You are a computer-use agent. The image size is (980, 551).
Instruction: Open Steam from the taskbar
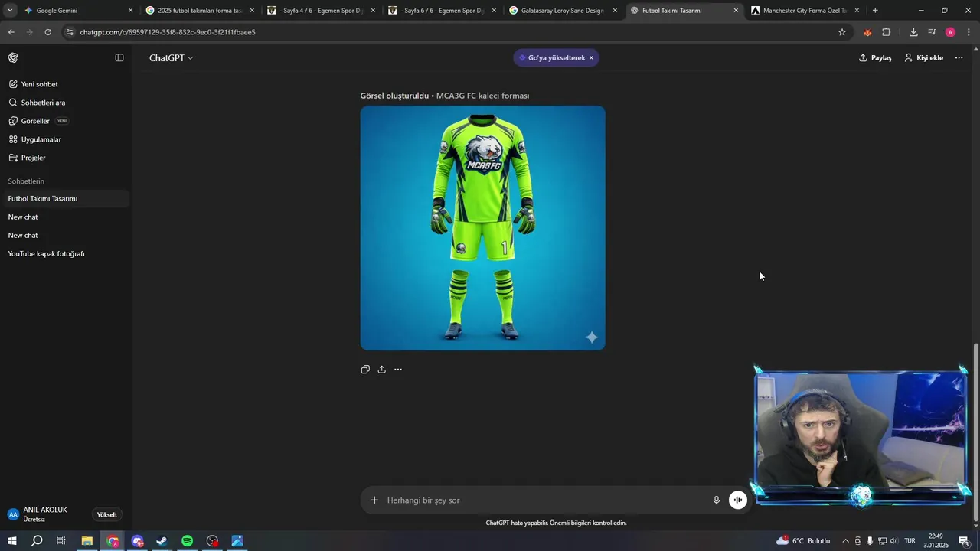162,541
